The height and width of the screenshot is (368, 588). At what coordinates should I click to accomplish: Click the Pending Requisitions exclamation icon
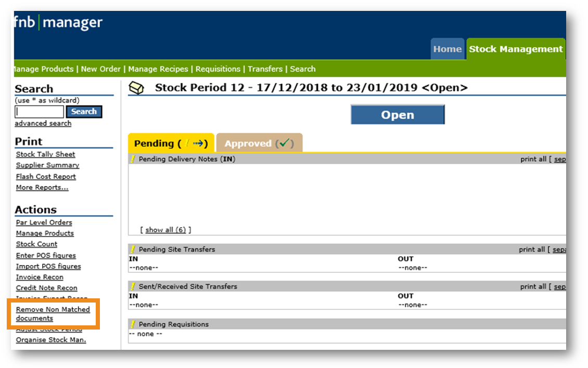coord(133,324)
